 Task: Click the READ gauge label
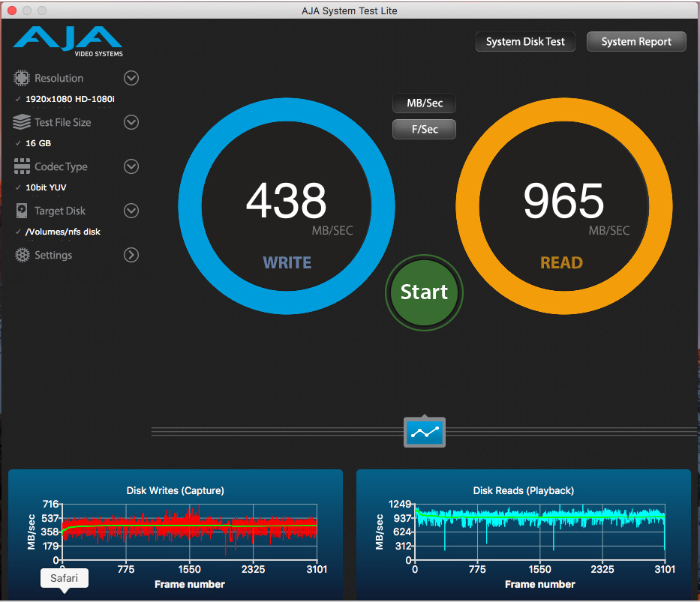click(x=562, y=262)
